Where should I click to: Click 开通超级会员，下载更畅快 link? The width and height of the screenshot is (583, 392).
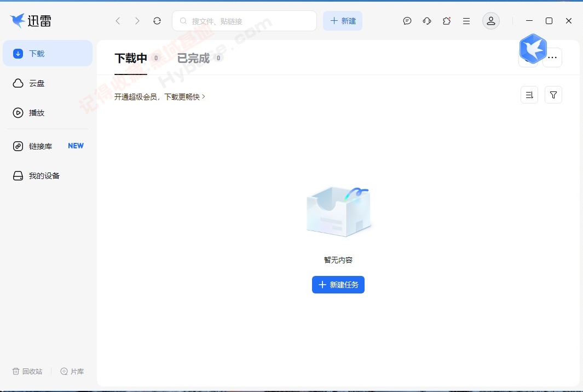(159, 97)
